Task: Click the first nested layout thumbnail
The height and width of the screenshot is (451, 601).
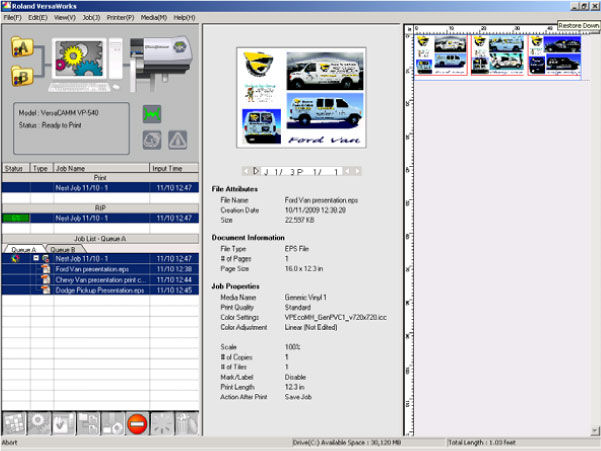Action: click(x=441, y=55)
